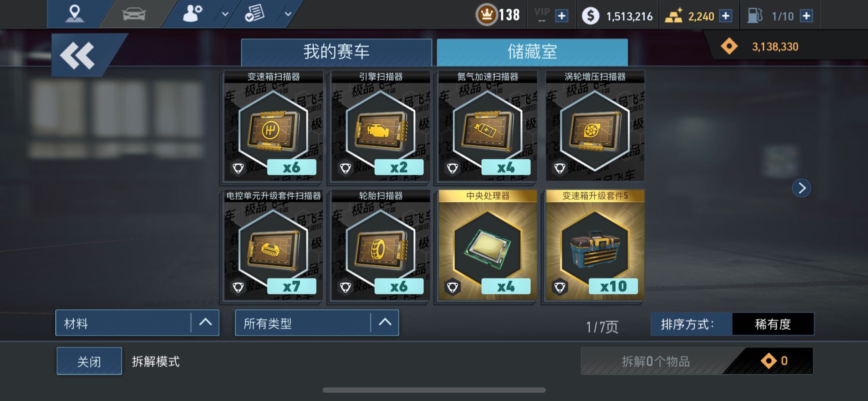
Task: Toggle dismantle mark on 中央处理器
Action: coord(453,287)
